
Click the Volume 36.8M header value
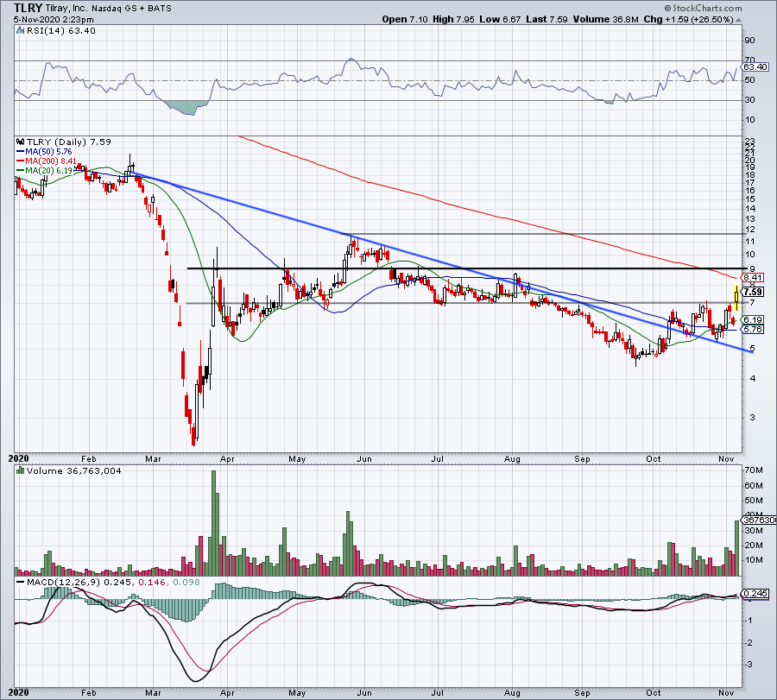[605, 19]
